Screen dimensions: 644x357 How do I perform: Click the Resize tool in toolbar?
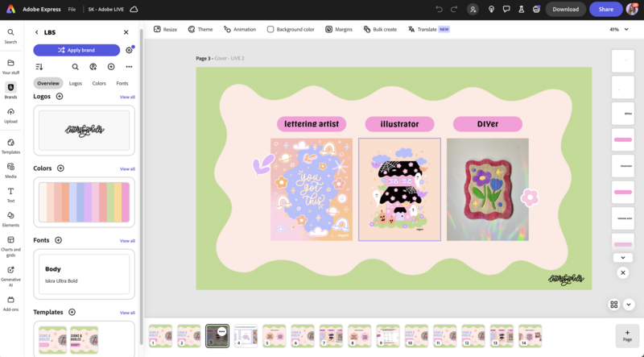[x=165, y=29]
